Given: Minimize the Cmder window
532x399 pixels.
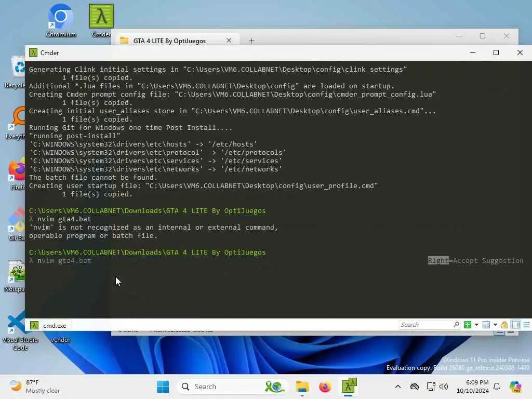Looking at the screenshot, I should [x=473, y=52].
